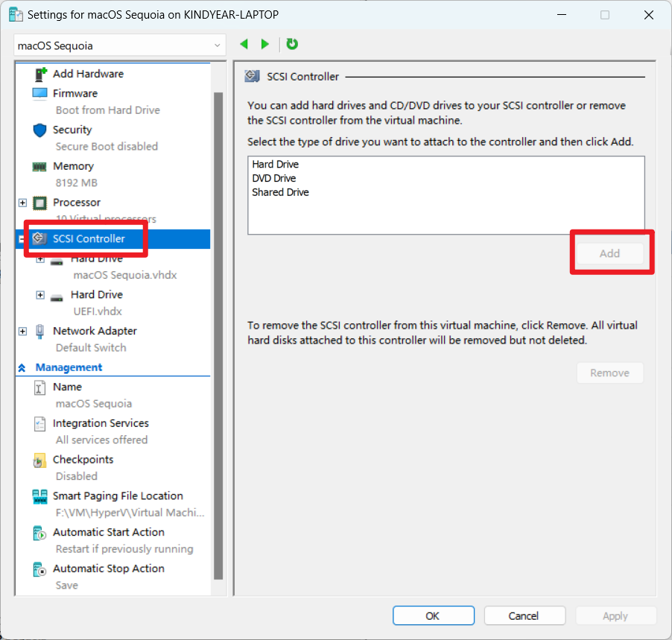Click the Apply button
Image resolution: width=672 pixels, height=640 pixels.
pyautogui.click(x=615, y=616)
